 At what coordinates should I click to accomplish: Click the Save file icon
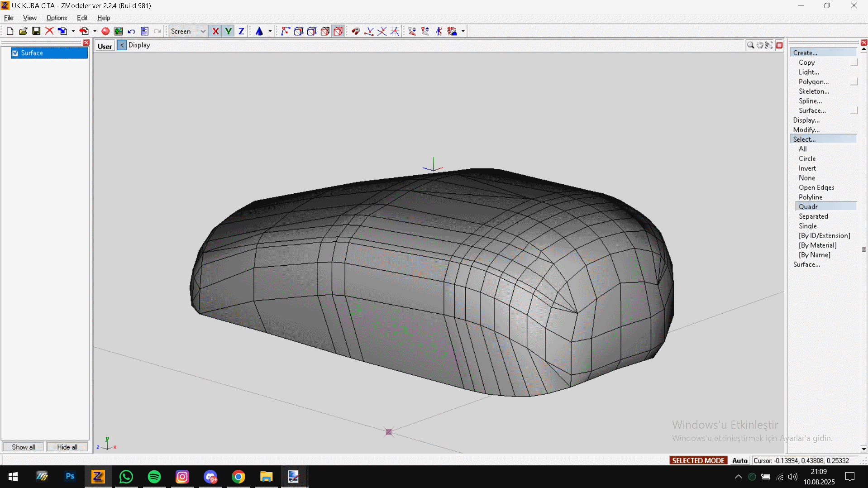point(36,31)
